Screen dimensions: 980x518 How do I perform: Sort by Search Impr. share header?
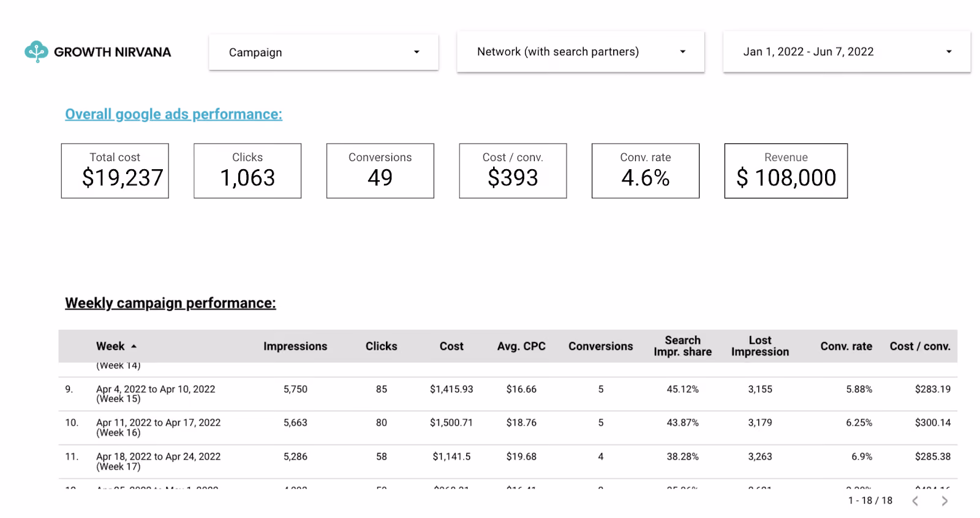[682, 346]
